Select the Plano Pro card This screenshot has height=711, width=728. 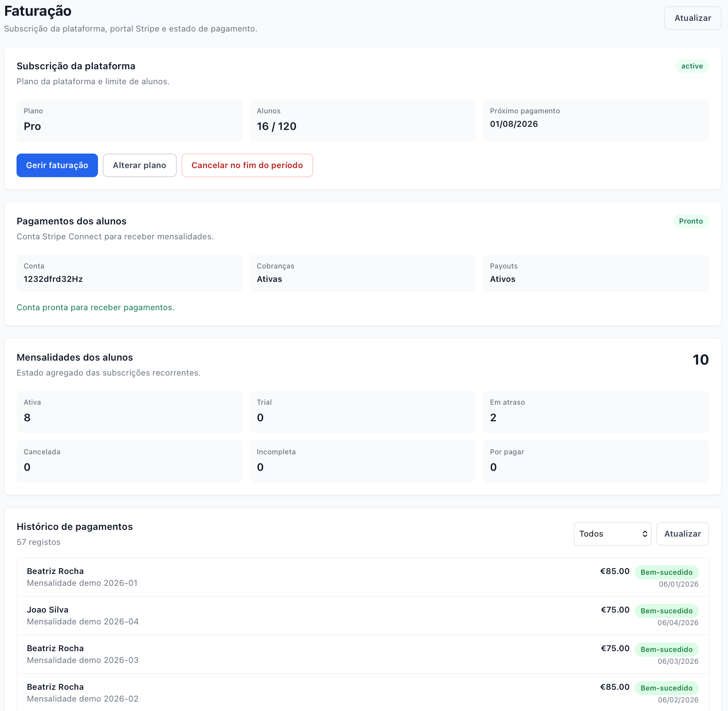129,120
